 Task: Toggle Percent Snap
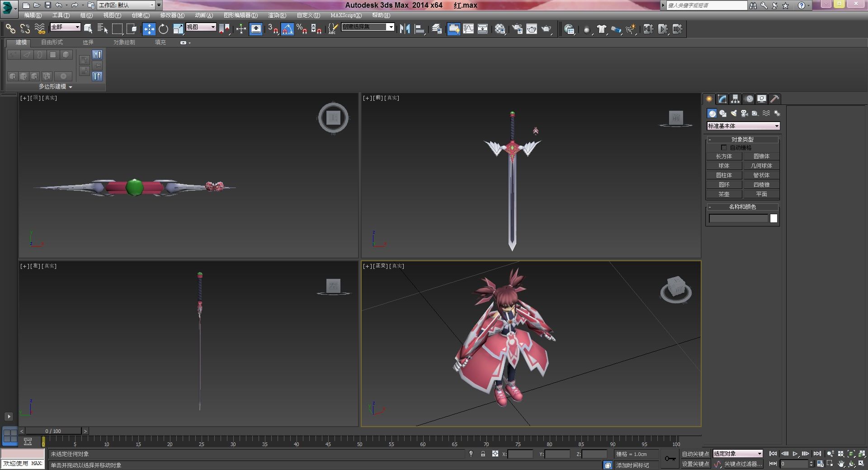[x=302, y=29]
